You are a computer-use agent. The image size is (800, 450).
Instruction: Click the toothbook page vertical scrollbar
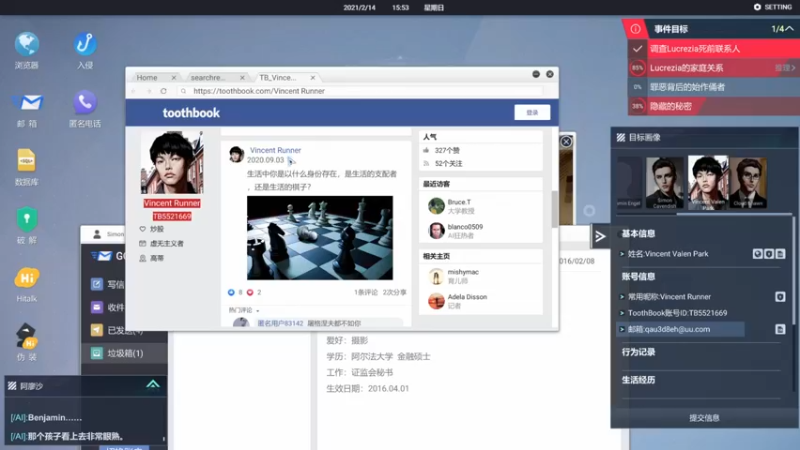click(555, 209)
